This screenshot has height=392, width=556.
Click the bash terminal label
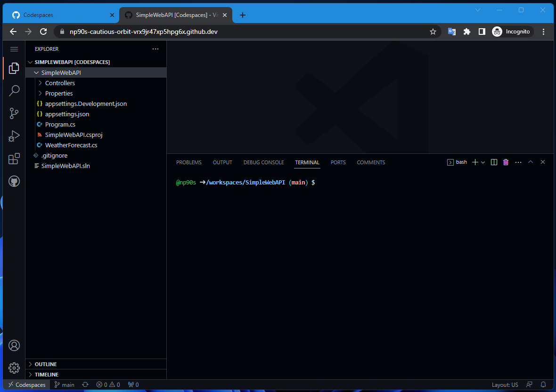(457, 162)
